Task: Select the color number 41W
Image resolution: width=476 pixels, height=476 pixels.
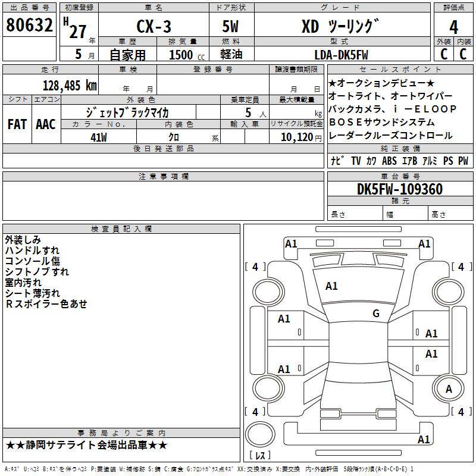Action: click(99, 137)
